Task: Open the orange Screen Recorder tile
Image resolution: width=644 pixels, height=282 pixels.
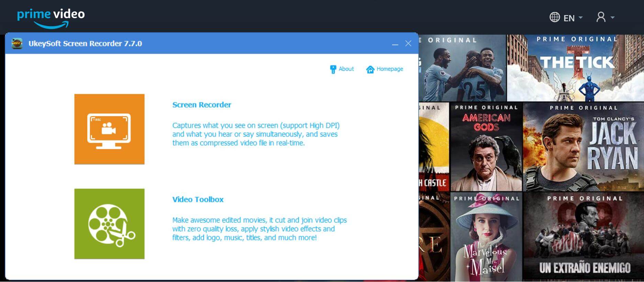Action: 109,129
